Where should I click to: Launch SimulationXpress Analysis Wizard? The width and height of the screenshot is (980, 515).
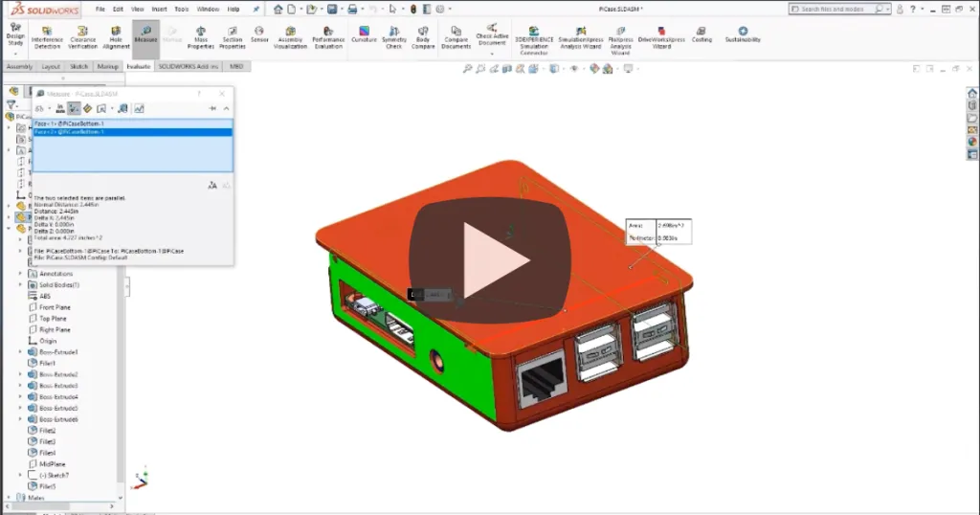tap(580, 37)
